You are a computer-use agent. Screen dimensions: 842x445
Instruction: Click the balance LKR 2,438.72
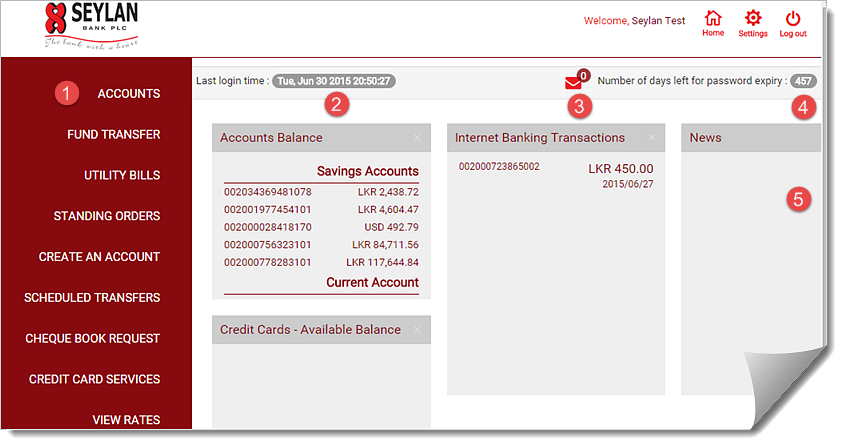[388, 192]
